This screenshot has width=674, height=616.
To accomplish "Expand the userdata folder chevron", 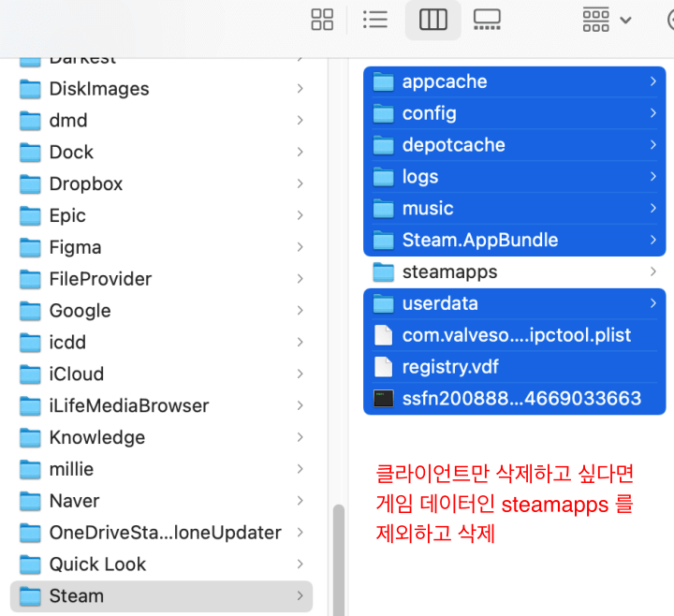I will coord(653,303).
